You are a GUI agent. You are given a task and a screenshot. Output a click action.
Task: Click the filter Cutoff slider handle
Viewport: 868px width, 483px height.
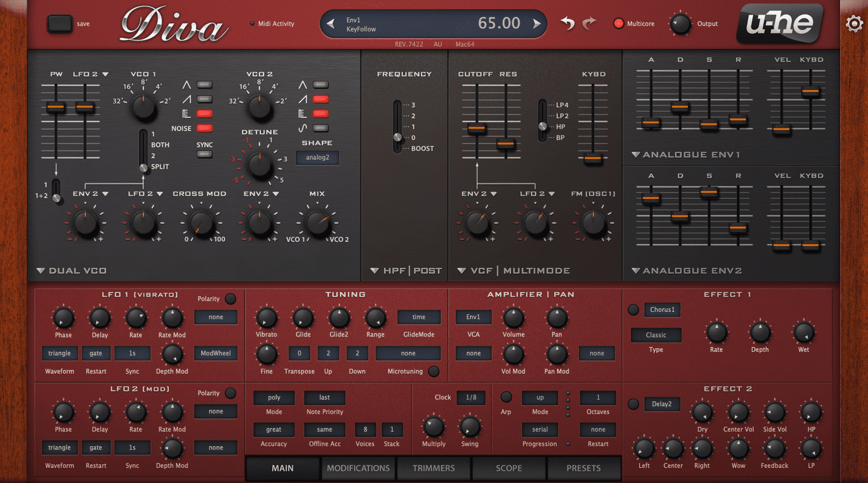477,128
